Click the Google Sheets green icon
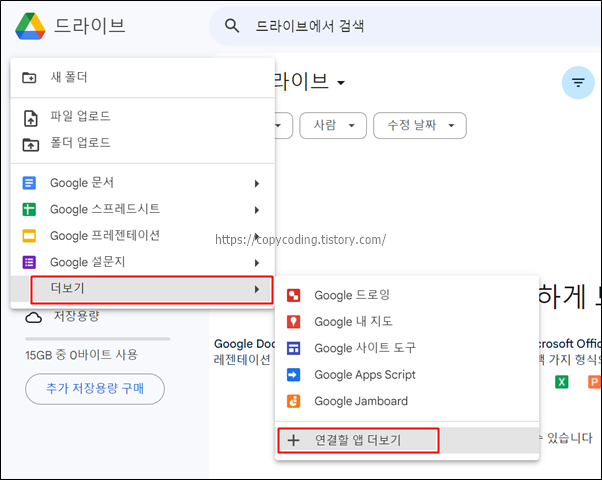This screenshot has height=480, width=602. point(29,209)
